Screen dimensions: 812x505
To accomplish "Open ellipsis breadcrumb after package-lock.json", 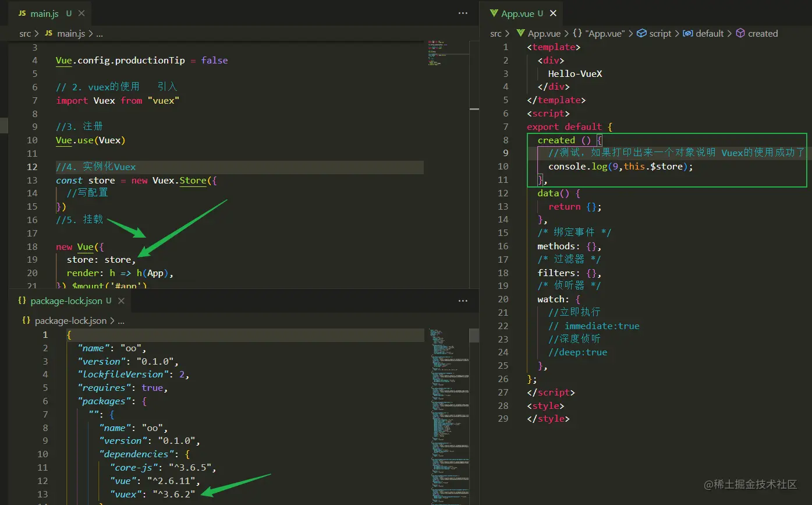I will pyautogui.click(x=121, y=321).
